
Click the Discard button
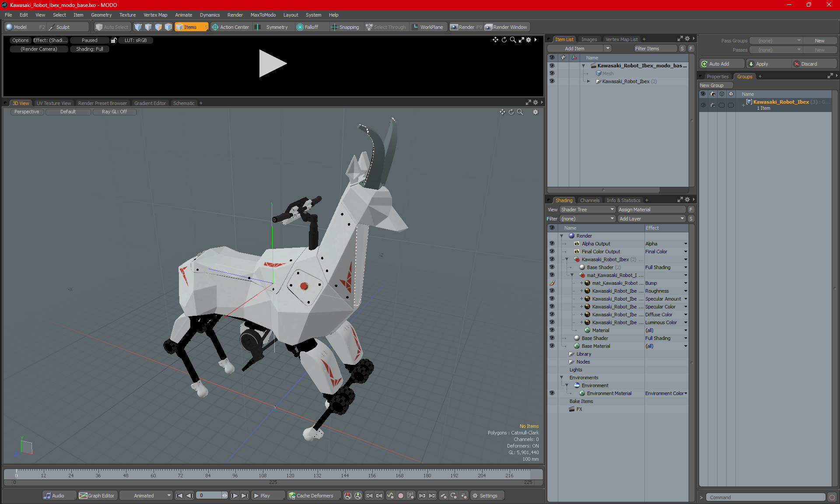click(x=814, y=64)
